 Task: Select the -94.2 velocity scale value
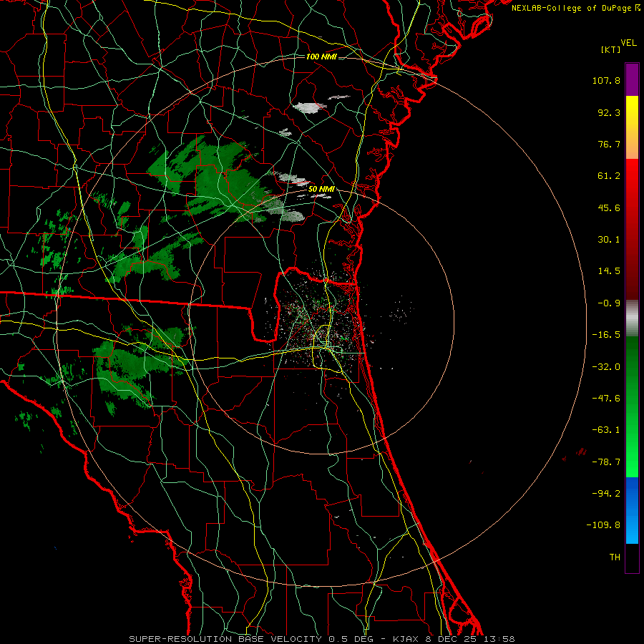606,493
